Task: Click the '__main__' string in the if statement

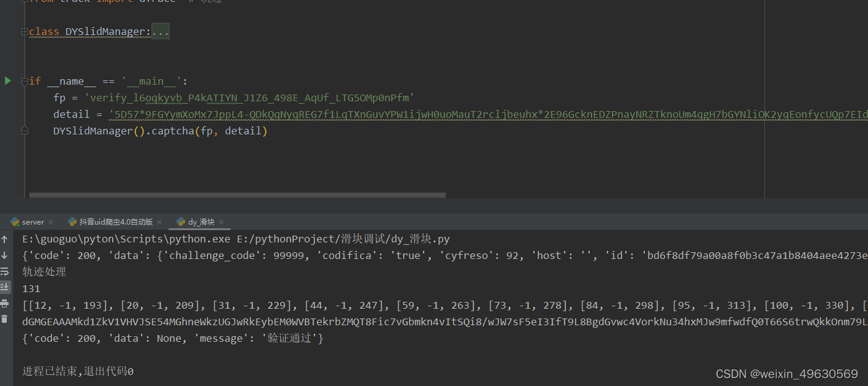Action: click(x=151, y=81)
